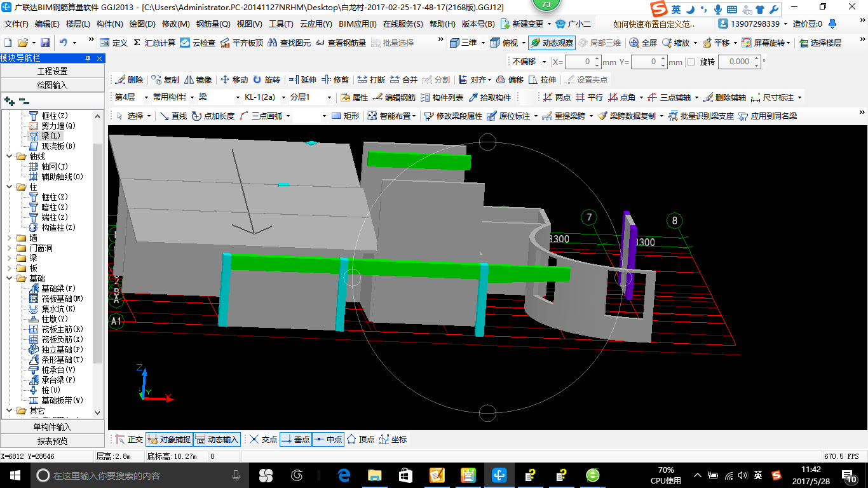The image size is (868, 488).
Task: Click 批量识别梁支座 button
Action: [x=701, y=116]
